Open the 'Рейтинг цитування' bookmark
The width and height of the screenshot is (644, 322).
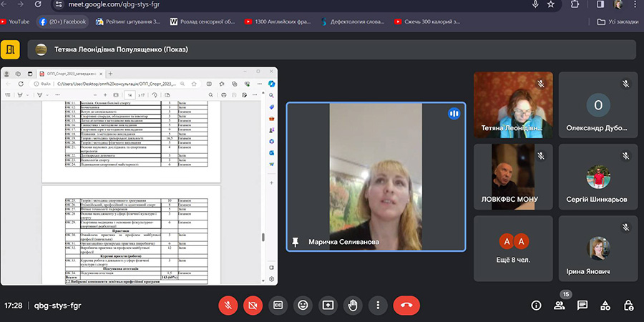pyautogui.click(x=128, y=21)
